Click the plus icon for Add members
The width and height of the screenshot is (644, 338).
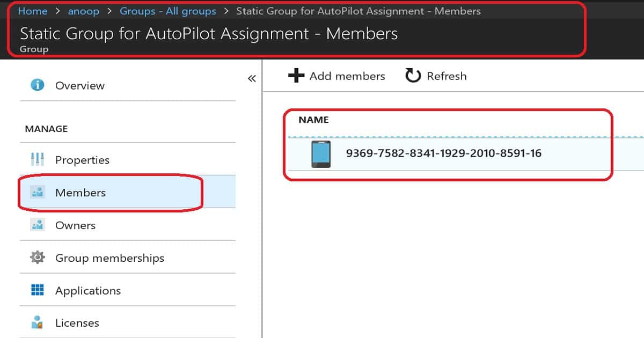[296, 76]
